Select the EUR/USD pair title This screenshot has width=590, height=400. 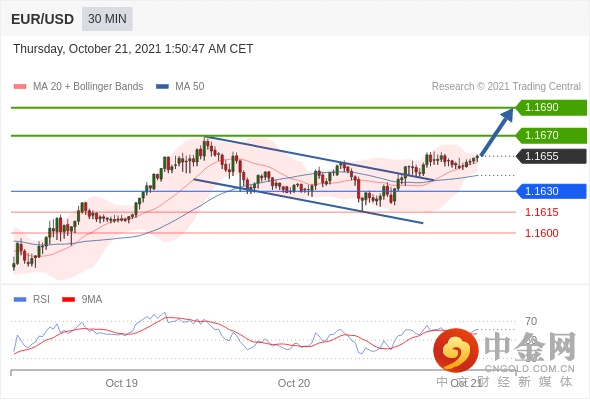pyautogui.click(x=42, y=19)
